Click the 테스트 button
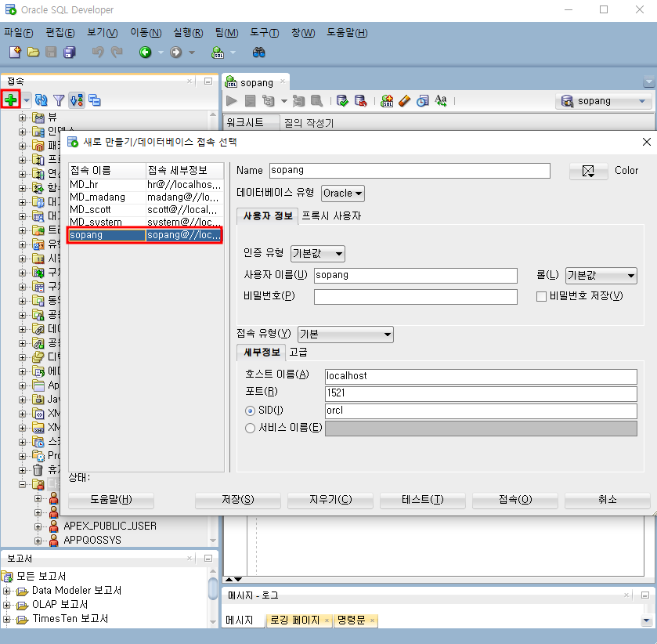657x644 pixels. coord(423,500)
